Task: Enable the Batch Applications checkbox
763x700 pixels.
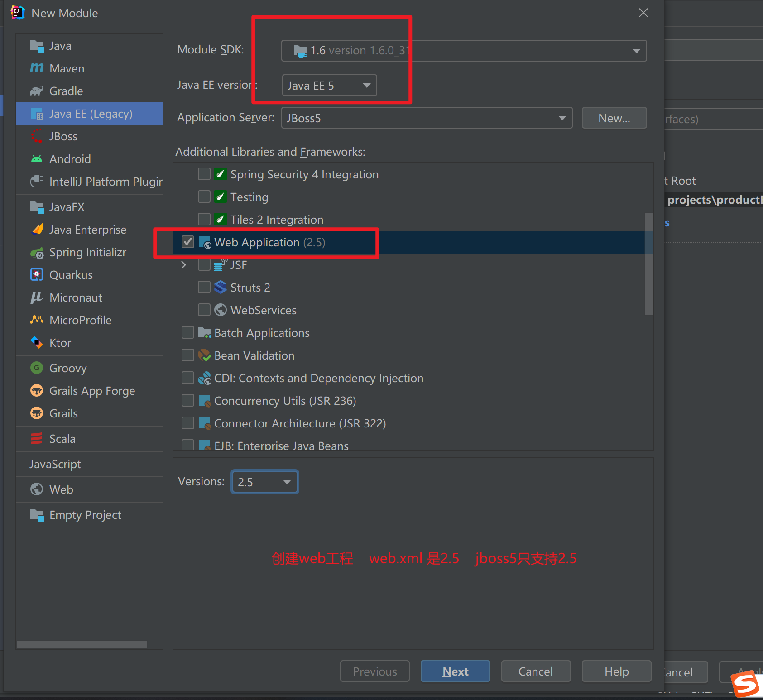Action: coord(188,333)
